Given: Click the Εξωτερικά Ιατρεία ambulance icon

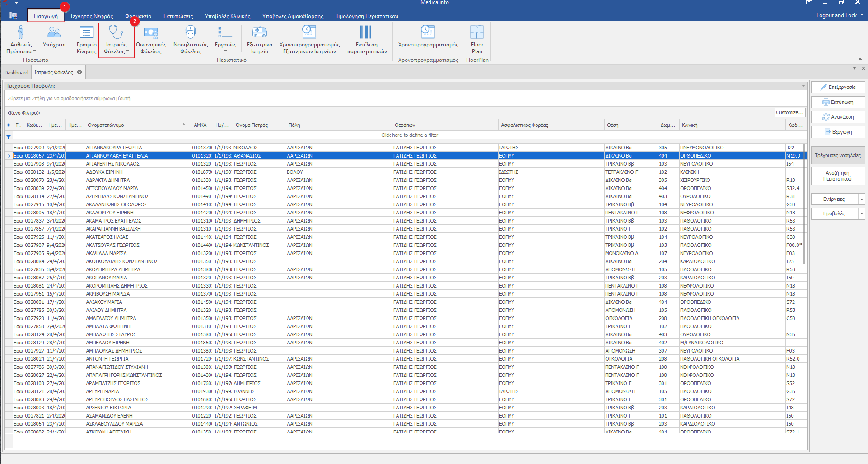Looking at the screenshot, I should tap(260, 39).
